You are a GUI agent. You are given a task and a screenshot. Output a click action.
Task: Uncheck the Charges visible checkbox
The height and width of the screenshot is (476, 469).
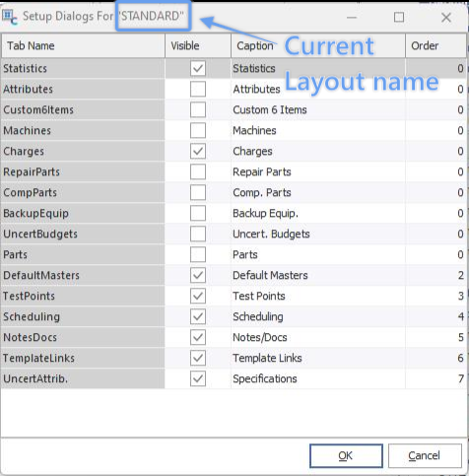coord(198,151)
